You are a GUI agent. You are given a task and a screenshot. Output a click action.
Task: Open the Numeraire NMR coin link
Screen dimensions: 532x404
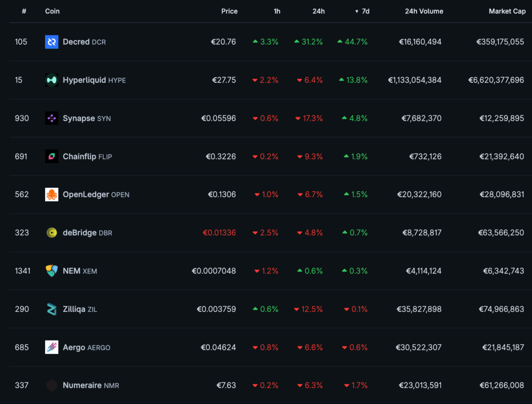coord(91,385)
